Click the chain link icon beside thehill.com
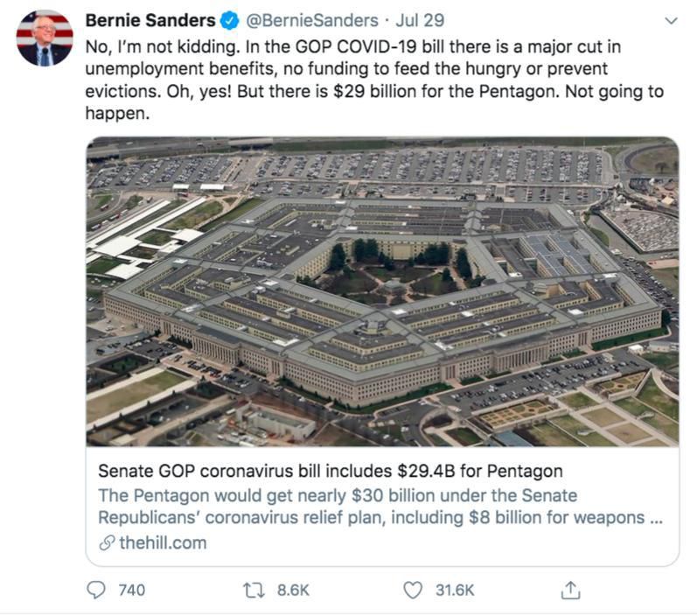Screen dimensions: 697x616 click(107, 542)
